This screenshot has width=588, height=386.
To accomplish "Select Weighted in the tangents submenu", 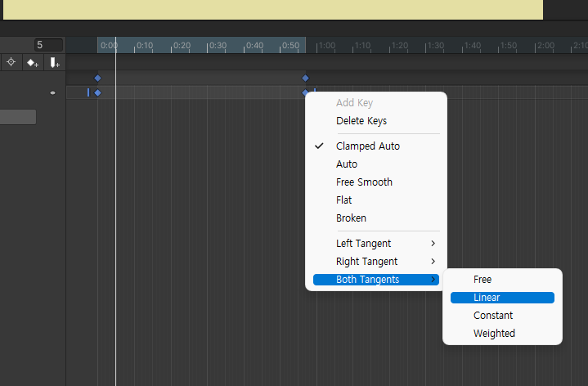I will 494,334.
